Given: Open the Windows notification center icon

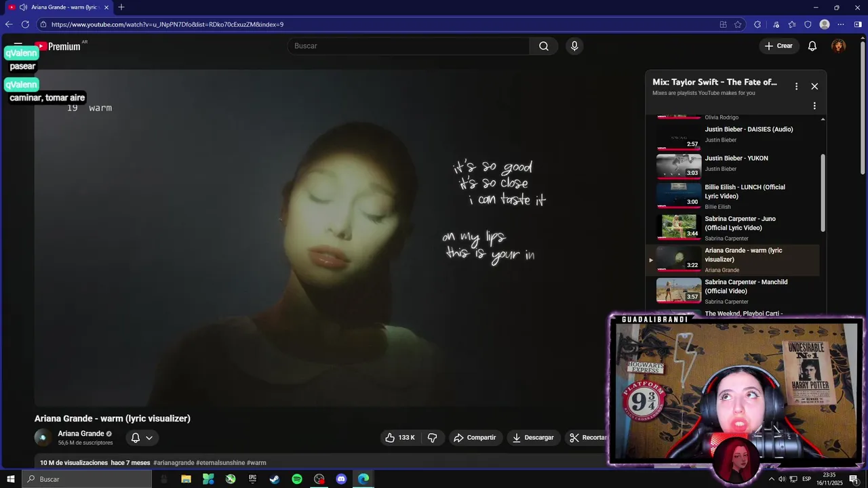Looking at the screenshot, I should point(854,479).
